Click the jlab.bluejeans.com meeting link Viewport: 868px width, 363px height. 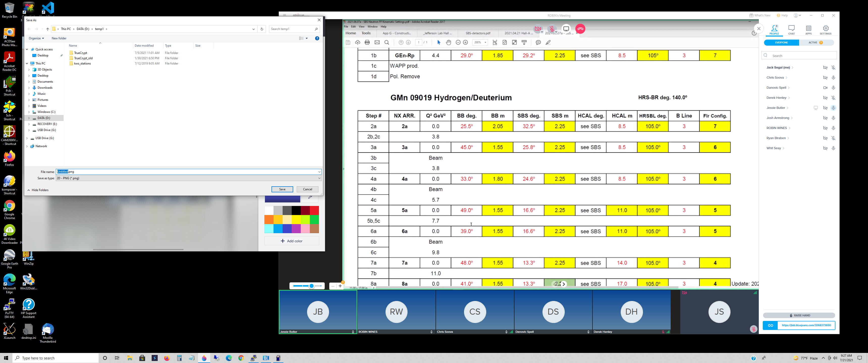tap(806, 325)
